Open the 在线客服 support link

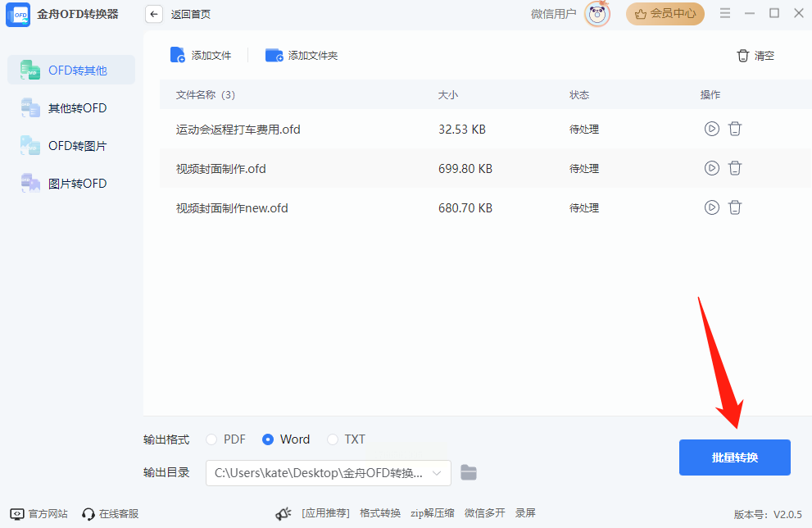(111, 513)
